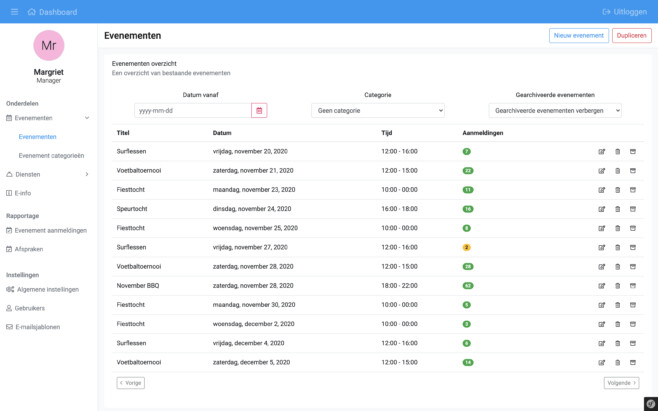658x411 pixels.
Task: Open Evenement categorieën in sidebar
Action: click(51, 155)
